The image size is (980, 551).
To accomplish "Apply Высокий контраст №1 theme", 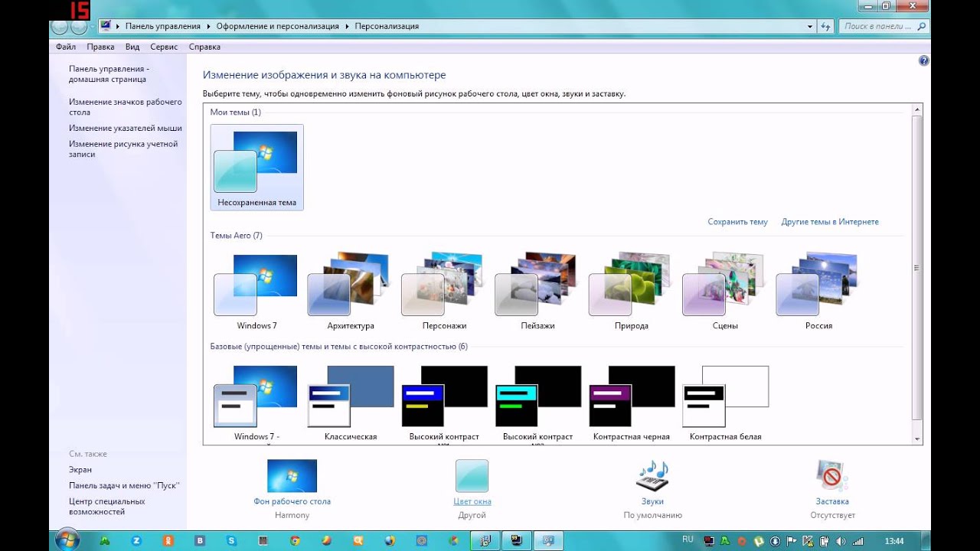I will [443, 403].
